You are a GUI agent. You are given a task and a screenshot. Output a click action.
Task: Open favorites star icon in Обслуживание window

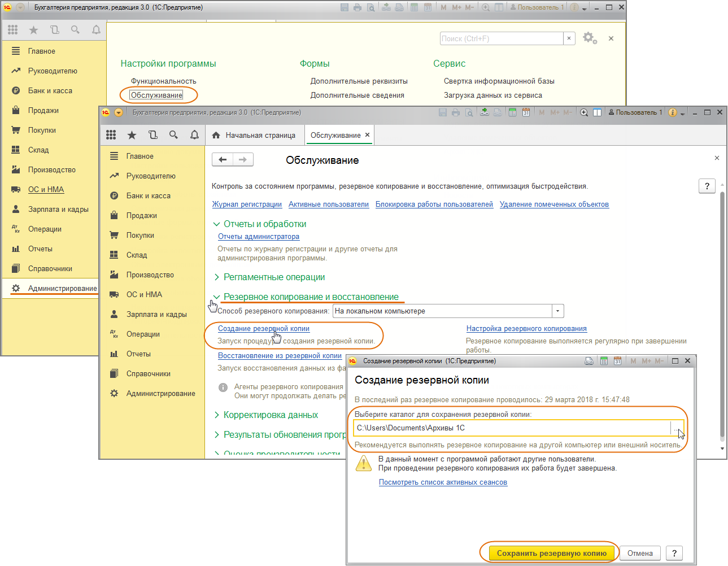coord(132,135)
